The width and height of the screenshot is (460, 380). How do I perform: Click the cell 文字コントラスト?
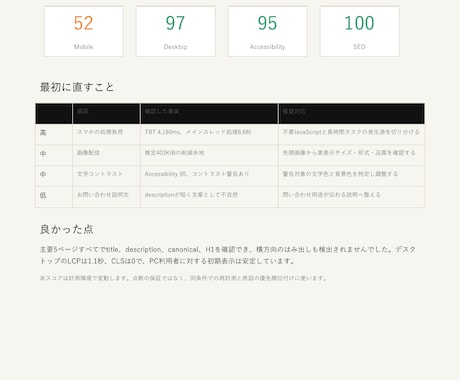click(x=106, y=176)
